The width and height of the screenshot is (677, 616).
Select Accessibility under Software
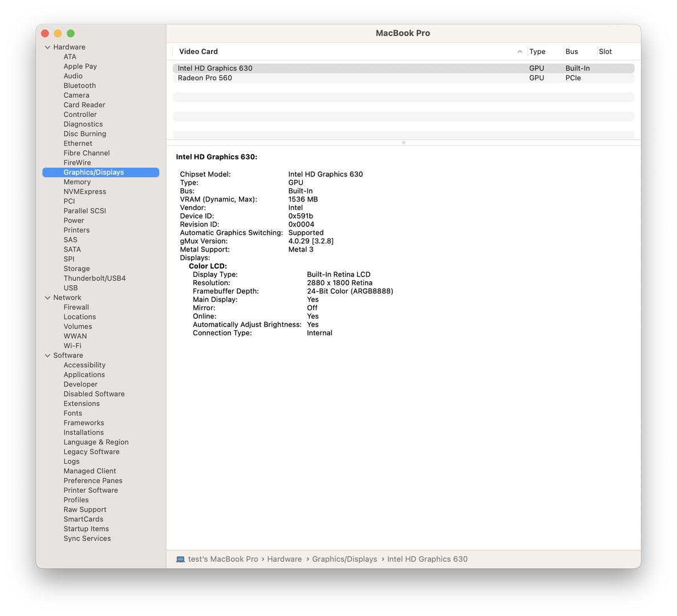84,365
